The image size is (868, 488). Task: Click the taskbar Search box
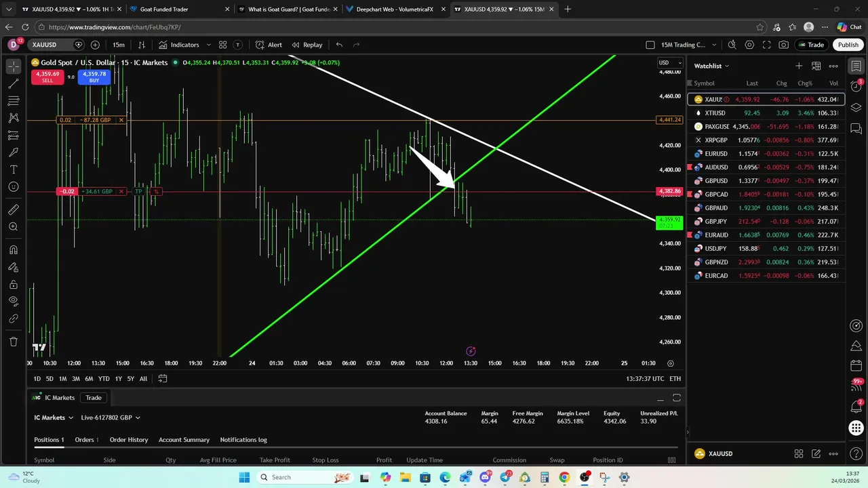coord(306,477)
